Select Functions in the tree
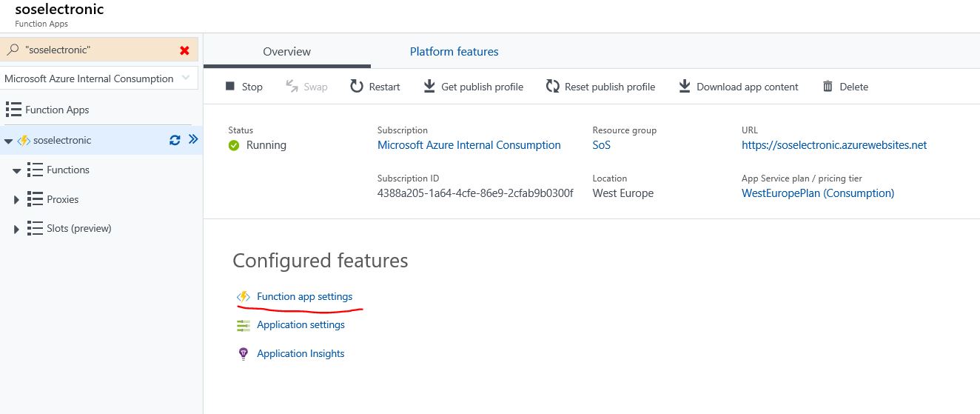The width and height of the screenshot is (980, 414). tap(68, 170)
